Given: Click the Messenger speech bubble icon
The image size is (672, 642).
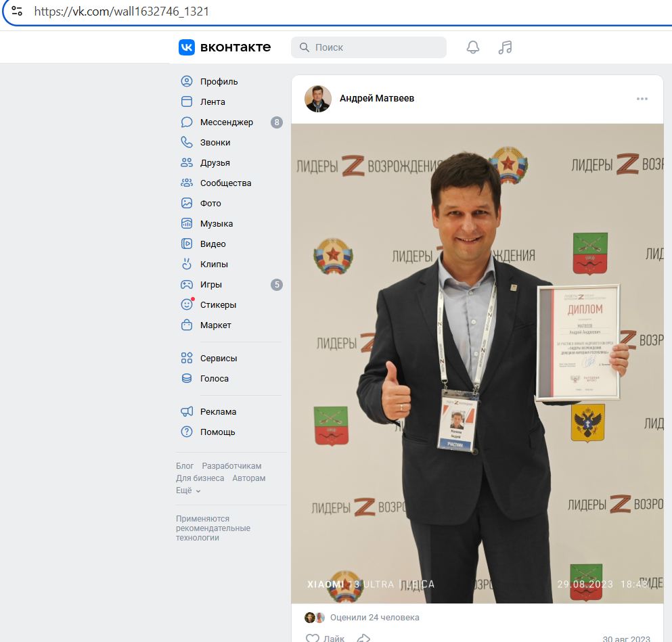Looking at the screenshot, I should (187, 122).
